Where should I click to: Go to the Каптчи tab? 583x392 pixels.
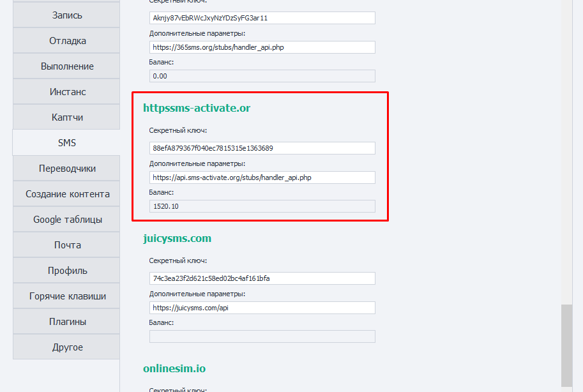[66, 117]
